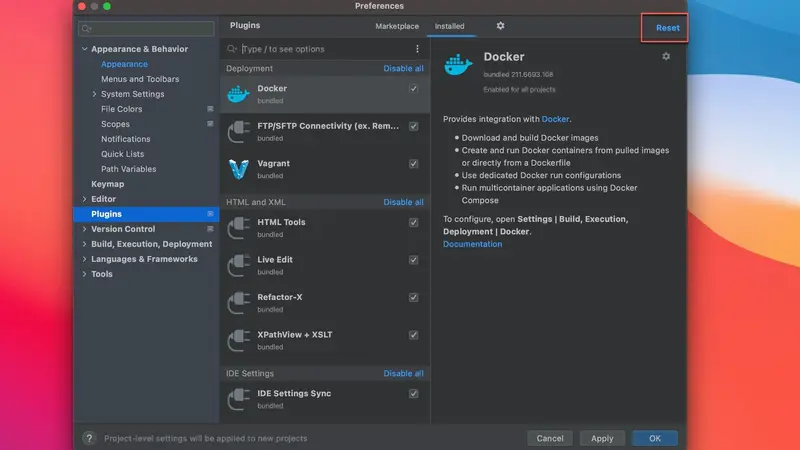The image size is (800, 450).
Task: Select Scopes in the settings tree
Action: (115, 124)
